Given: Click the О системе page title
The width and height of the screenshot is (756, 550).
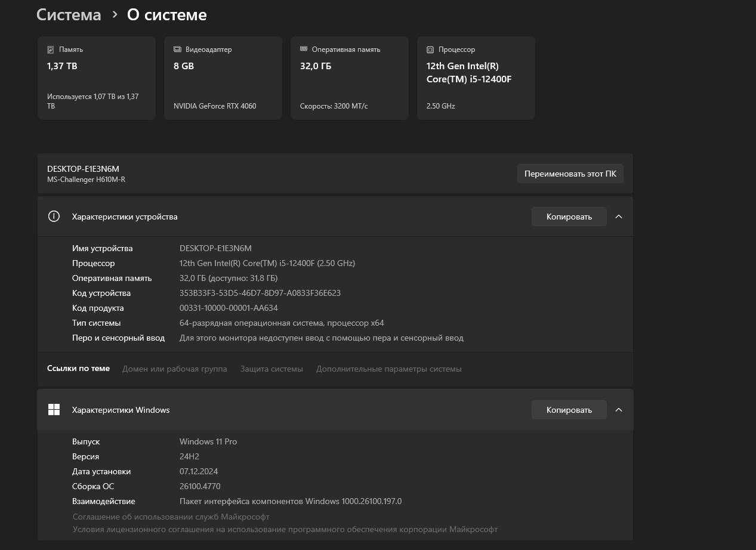Looking at the screenshot, I should (x=167, y=15).
